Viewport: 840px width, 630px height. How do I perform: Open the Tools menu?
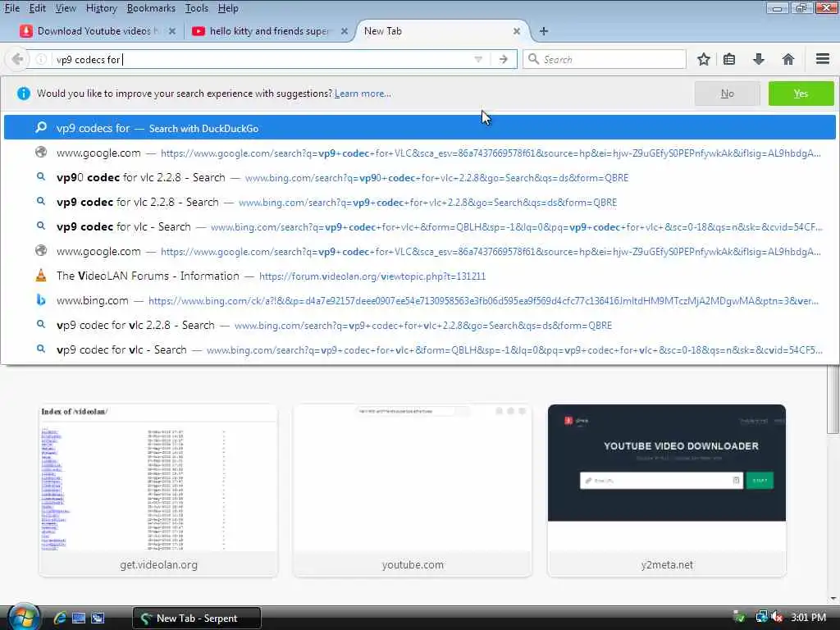[197, 8]
